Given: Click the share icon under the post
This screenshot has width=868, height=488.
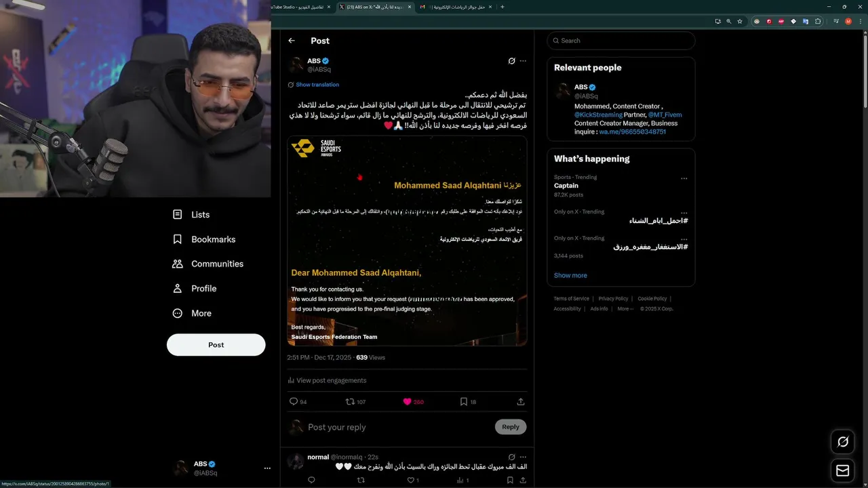Looking at the screenshot, I should tap(521, 402).
